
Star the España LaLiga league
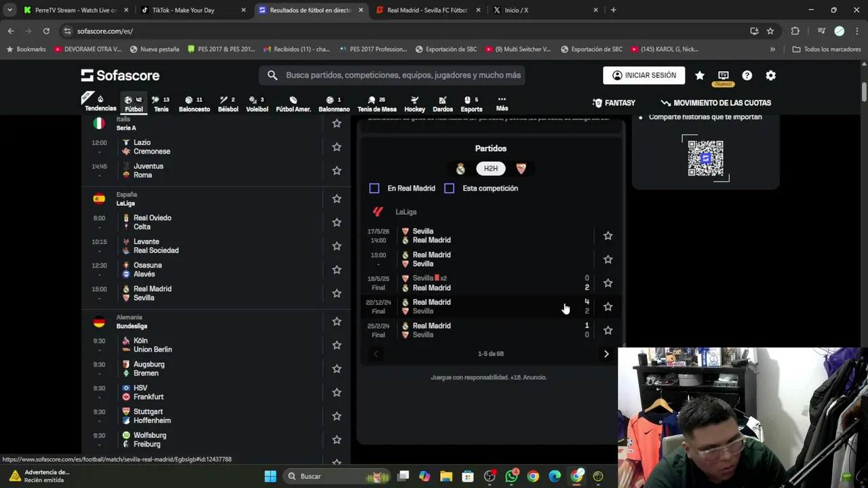pos(336,199)
